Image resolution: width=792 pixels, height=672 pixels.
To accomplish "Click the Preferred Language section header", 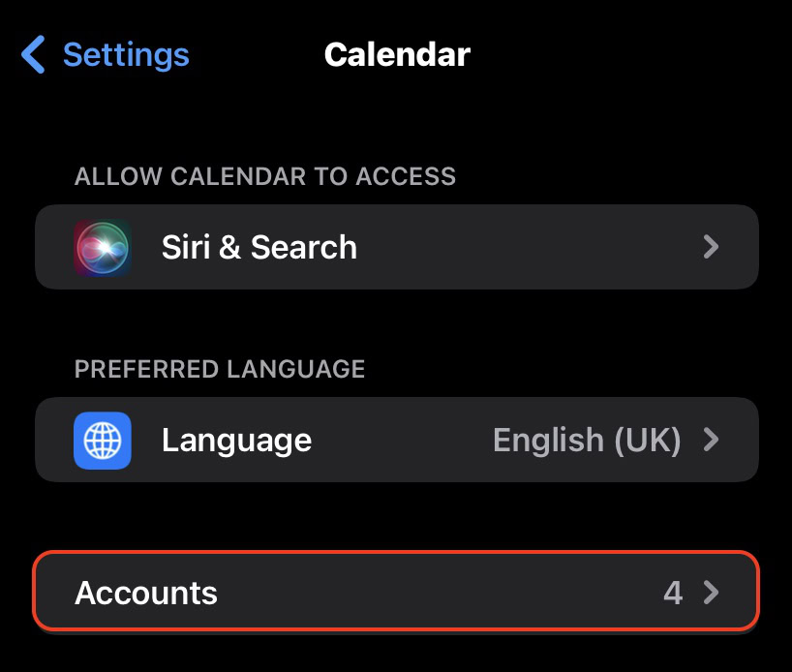I will pyautogui.click(x=220, y=369).
